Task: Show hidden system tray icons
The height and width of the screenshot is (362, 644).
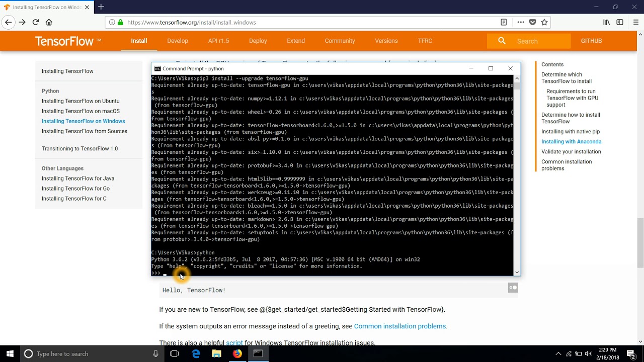Action: coord(558,353)
